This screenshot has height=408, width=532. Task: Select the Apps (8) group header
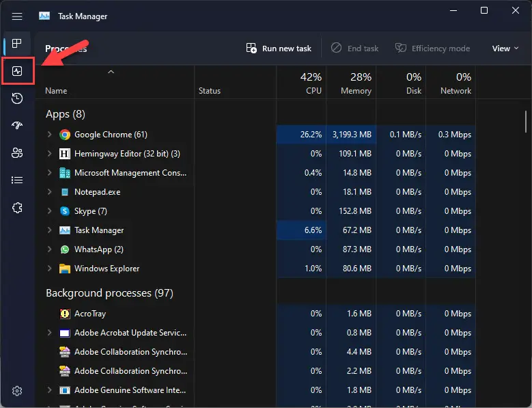point(66,114)
